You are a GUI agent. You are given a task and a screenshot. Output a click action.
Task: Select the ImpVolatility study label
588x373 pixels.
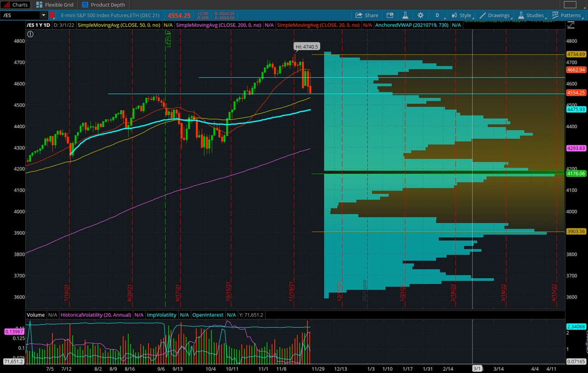[x=162, y=315]
